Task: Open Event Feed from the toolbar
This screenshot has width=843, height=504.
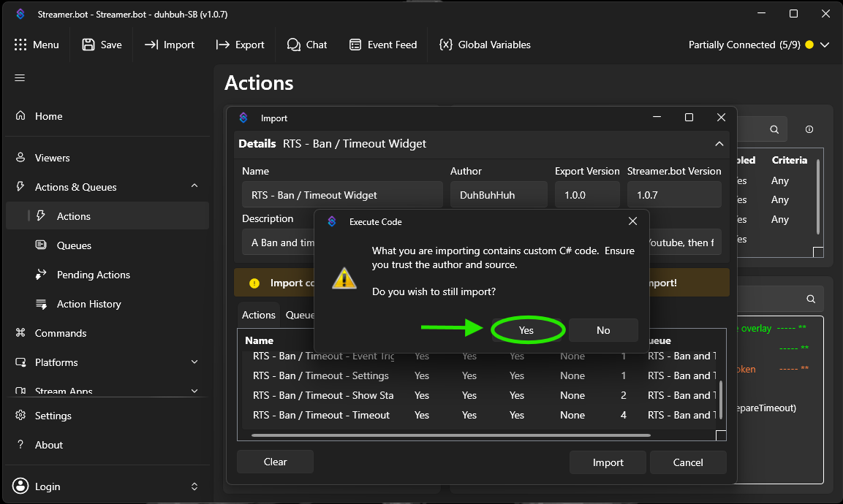Action: (383, 45)
